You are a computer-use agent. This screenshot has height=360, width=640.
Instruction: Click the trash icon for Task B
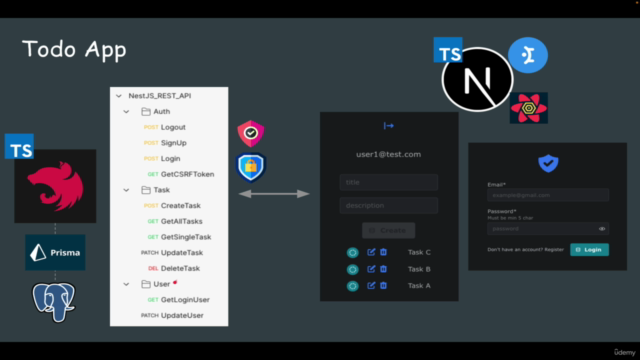[383, 269]
